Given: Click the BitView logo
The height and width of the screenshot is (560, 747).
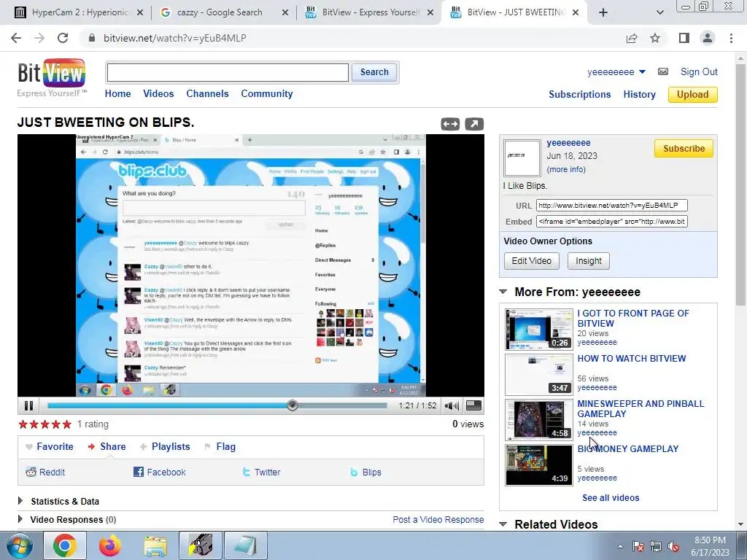Looking at the screenshot, I should coord(52,77).
